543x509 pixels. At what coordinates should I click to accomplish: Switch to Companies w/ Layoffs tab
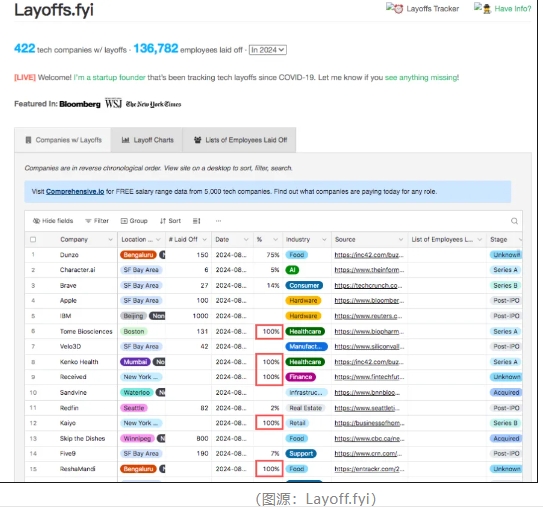pos(63,140)
